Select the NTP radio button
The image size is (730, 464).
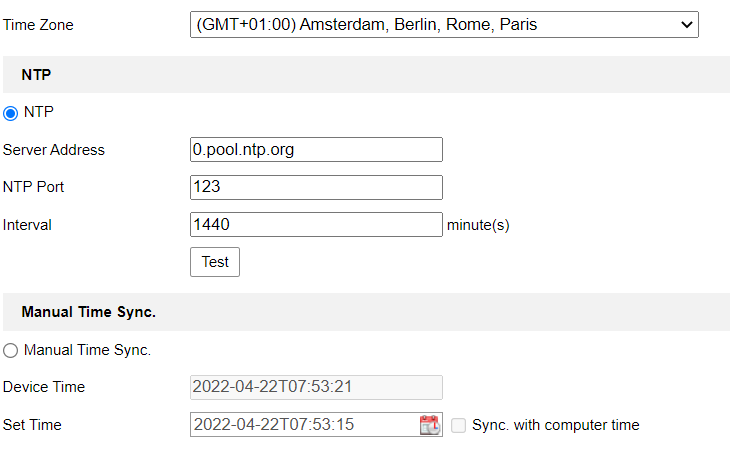[11, 113]
